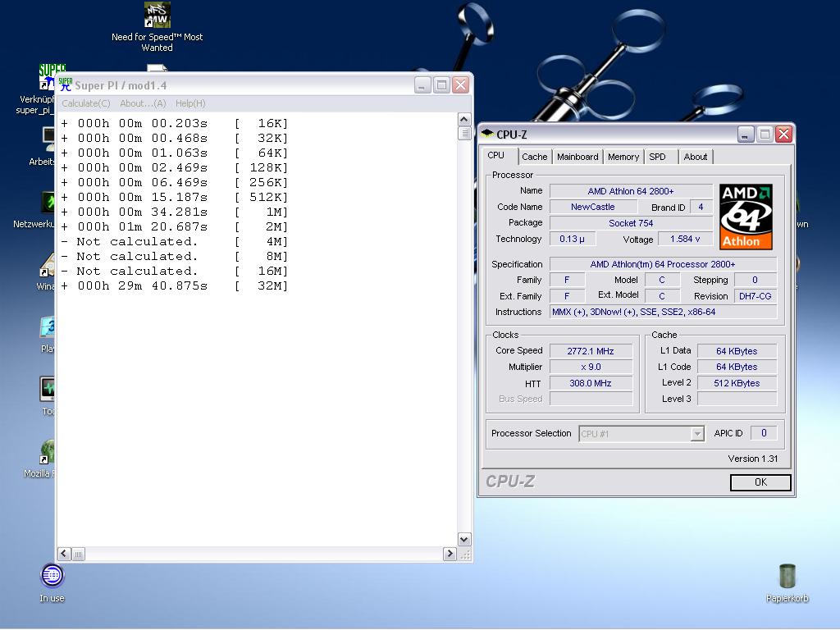Click the 1M result line 34.281s

coord(175,212)
